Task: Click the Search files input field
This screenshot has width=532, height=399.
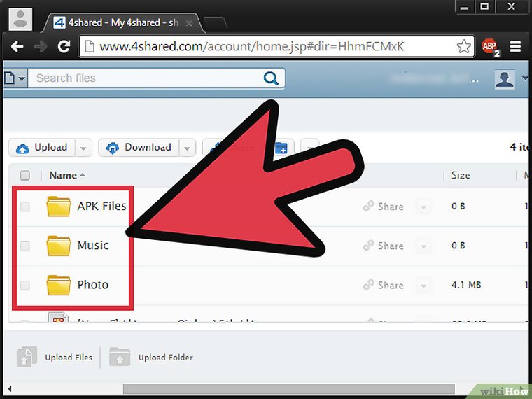Action: pos(147,78)
